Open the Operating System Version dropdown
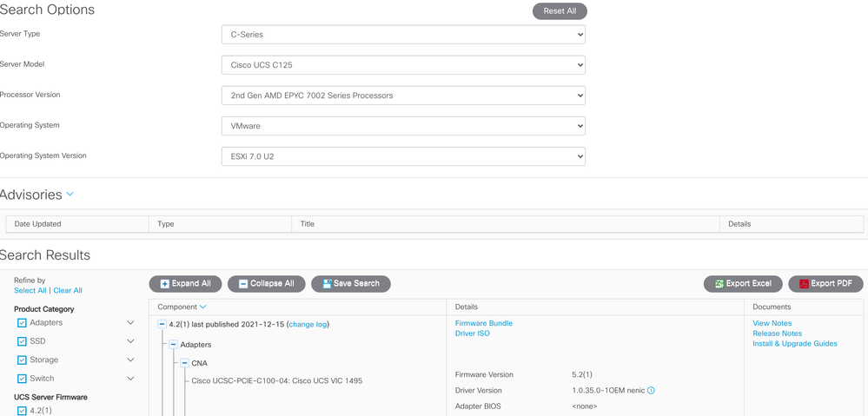Image resolution: width=868 pixels, height=416 pixels. click(x=403, y=156)
